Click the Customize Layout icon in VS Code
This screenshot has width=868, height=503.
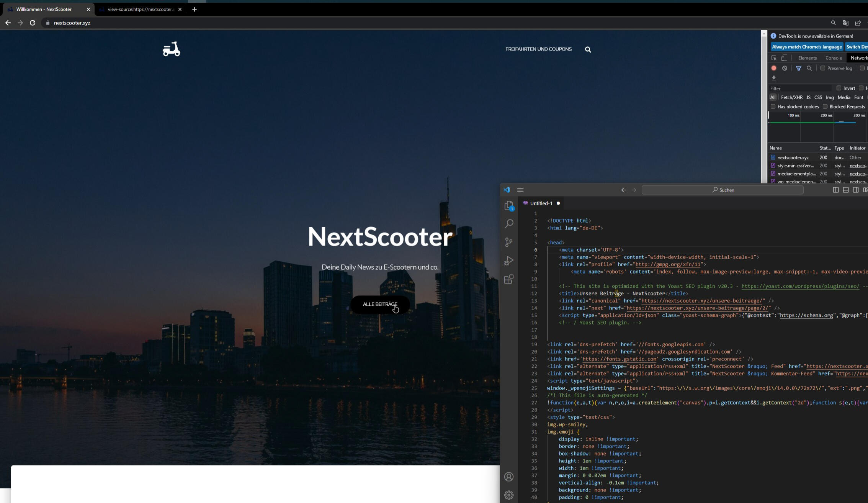(865, 190)
